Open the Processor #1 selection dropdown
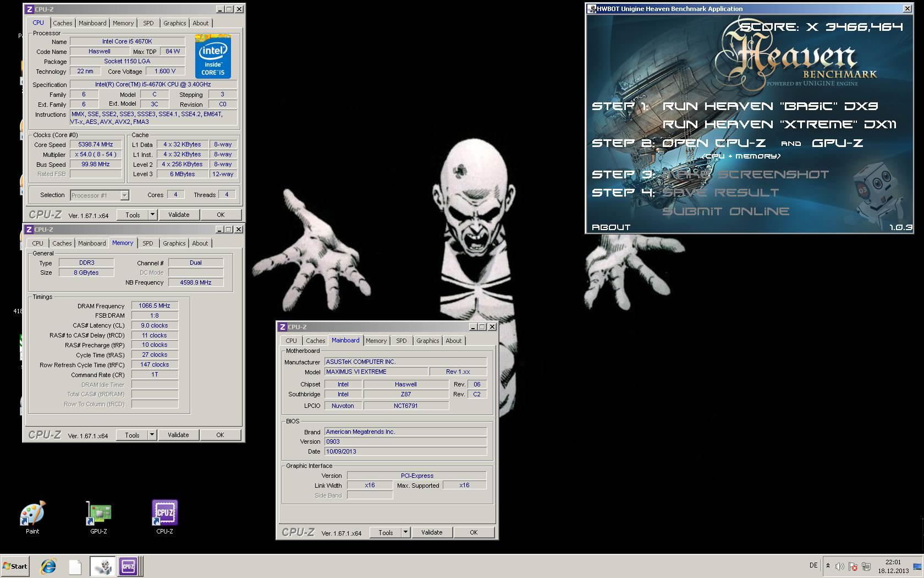The width and height of the screenshot is (924, 578). coord(100,195)
